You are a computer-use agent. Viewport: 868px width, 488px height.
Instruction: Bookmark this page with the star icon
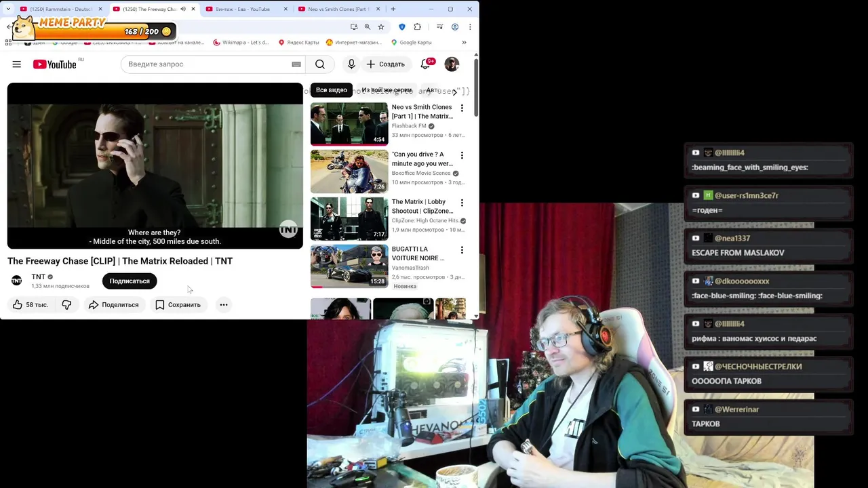click(x=381, y=27)
